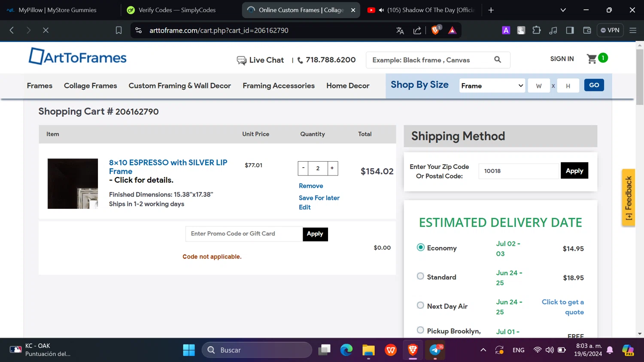This screenshot has width=644, height=362.
Task: Increase quantity with the plus button
Action: (332, 168)
